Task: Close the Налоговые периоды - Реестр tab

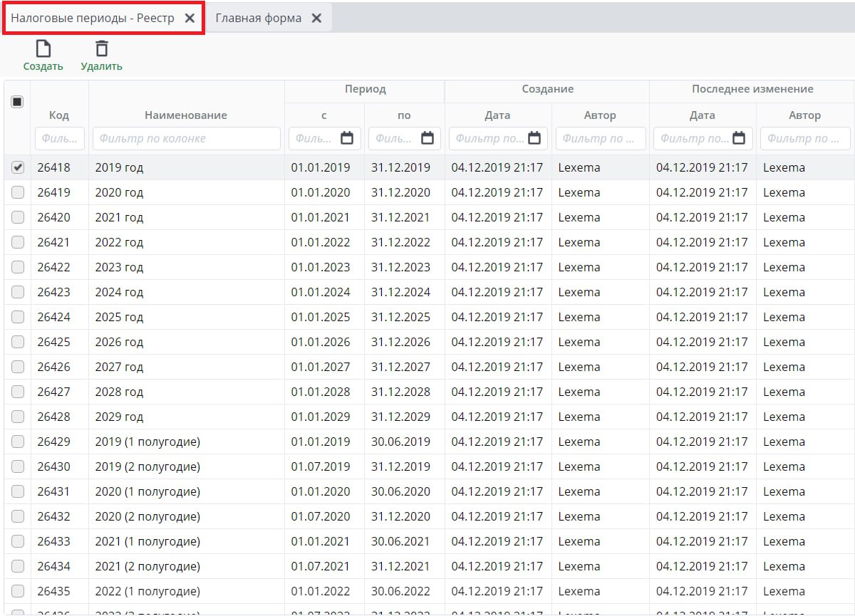Action: coord(190,19)
